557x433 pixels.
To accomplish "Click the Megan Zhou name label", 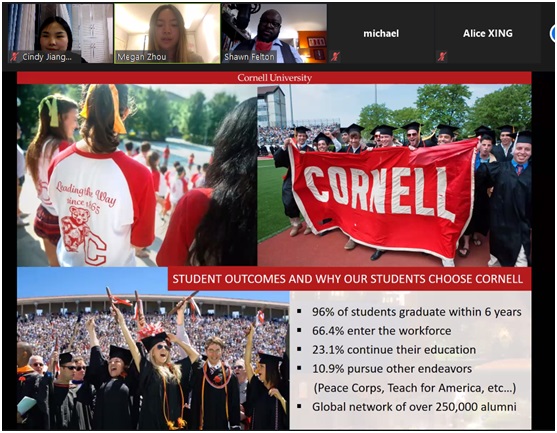I will tap(141, 57).
